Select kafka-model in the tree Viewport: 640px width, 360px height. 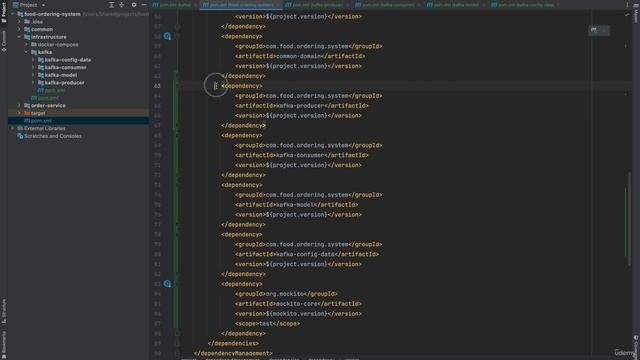pyautogui.click(x=61, y=75)
